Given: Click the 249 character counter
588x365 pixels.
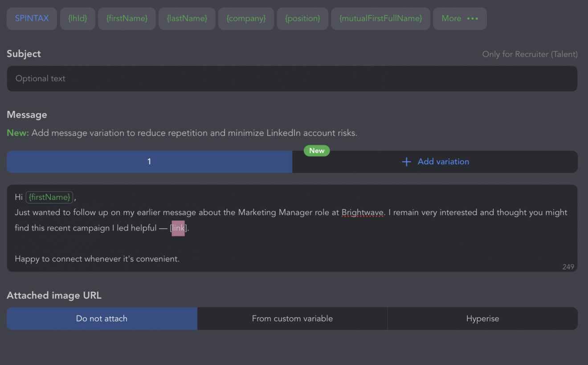Looking at the screenshot, I should point(568,267).
